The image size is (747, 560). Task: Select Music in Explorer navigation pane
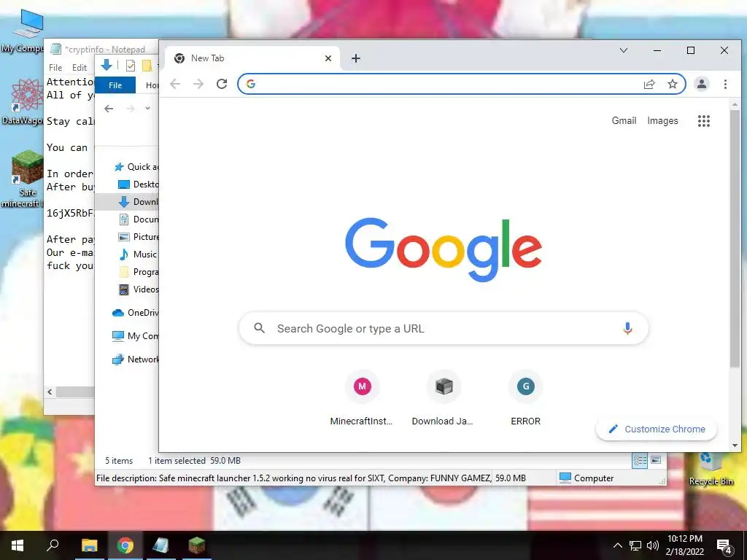[138, 254]
